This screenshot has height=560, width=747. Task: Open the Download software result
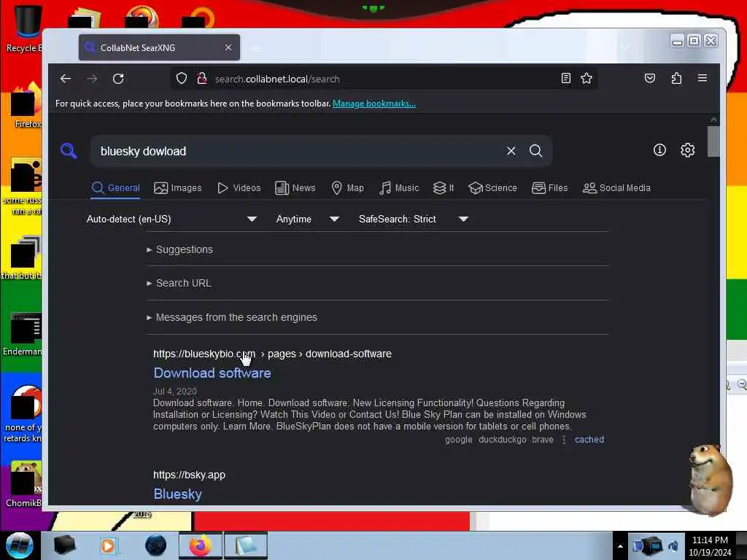point(212,373)
